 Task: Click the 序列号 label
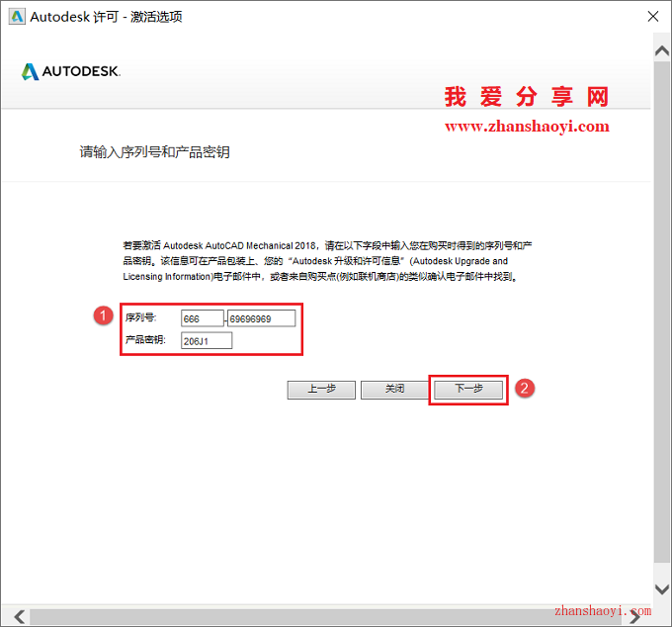pos(141,317)
